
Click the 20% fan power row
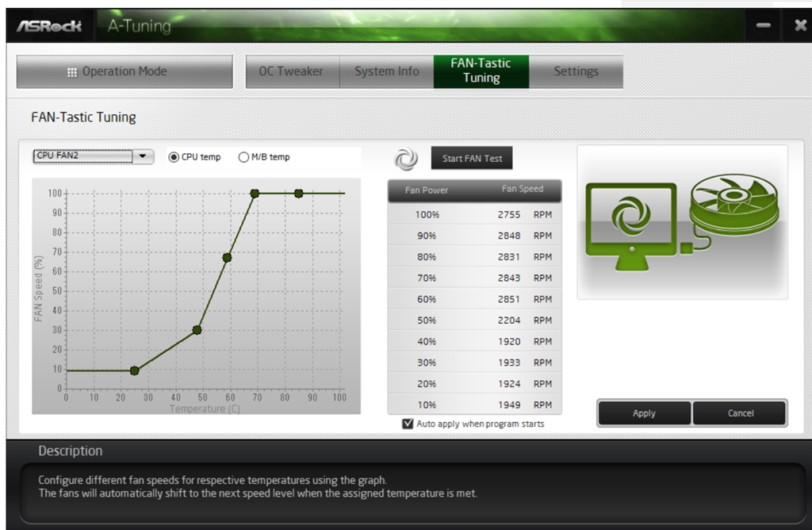tap(474, 384)
